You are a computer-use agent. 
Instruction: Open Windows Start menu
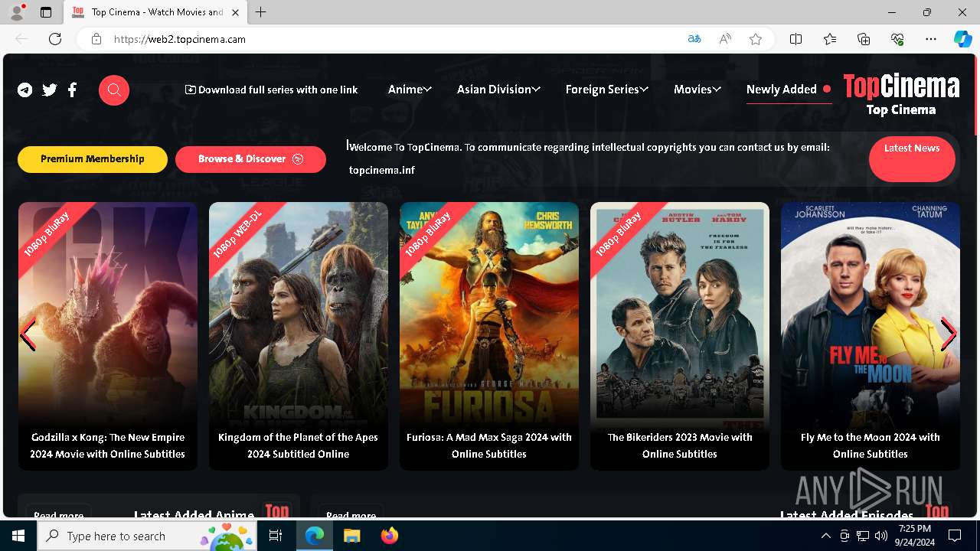[x=18, y=536]
